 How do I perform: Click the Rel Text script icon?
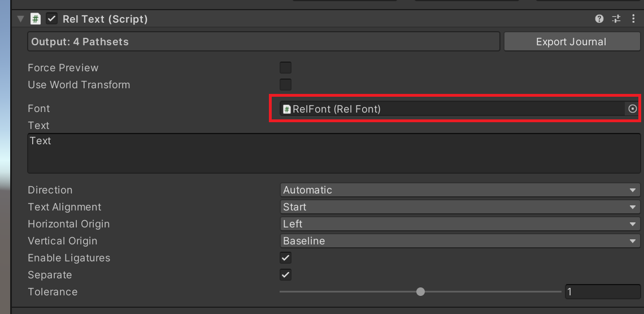point(36,19)
